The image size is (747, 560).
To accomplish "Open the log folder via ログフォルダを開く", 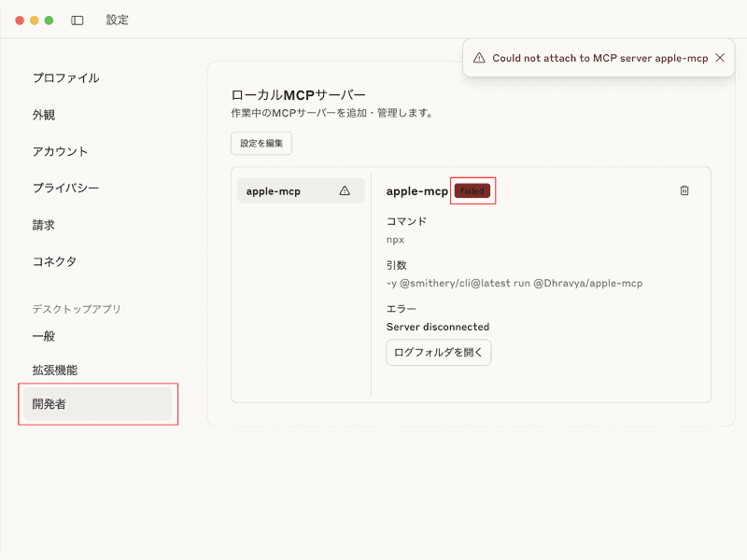I will pyautogui.click(x=438, y=352).
